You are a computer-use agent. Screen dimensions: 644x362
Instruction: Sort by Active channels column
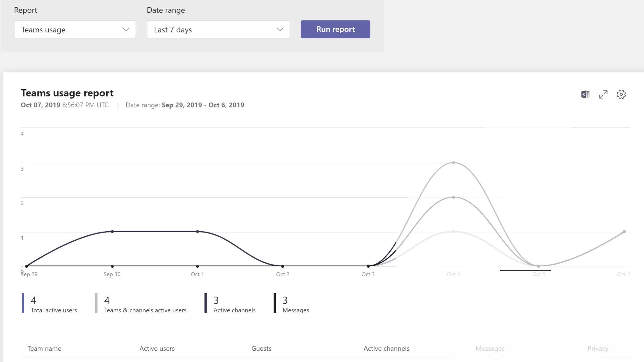(x=386, y=348)
